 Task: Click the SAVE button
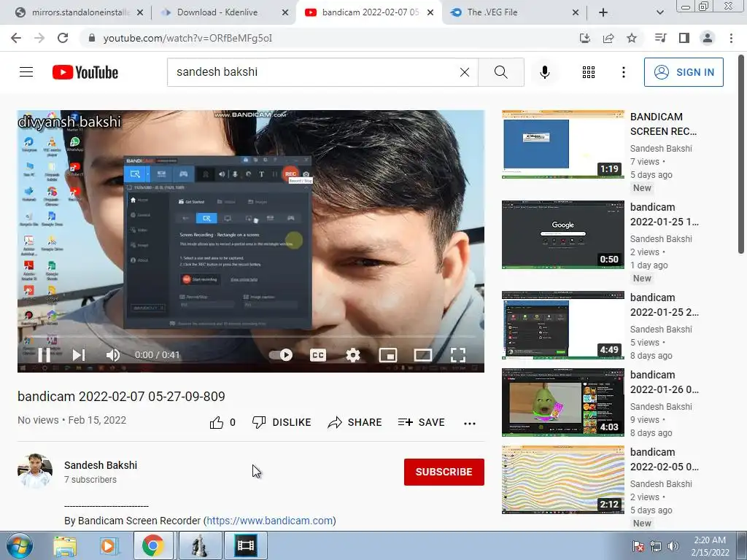[421, 422]
